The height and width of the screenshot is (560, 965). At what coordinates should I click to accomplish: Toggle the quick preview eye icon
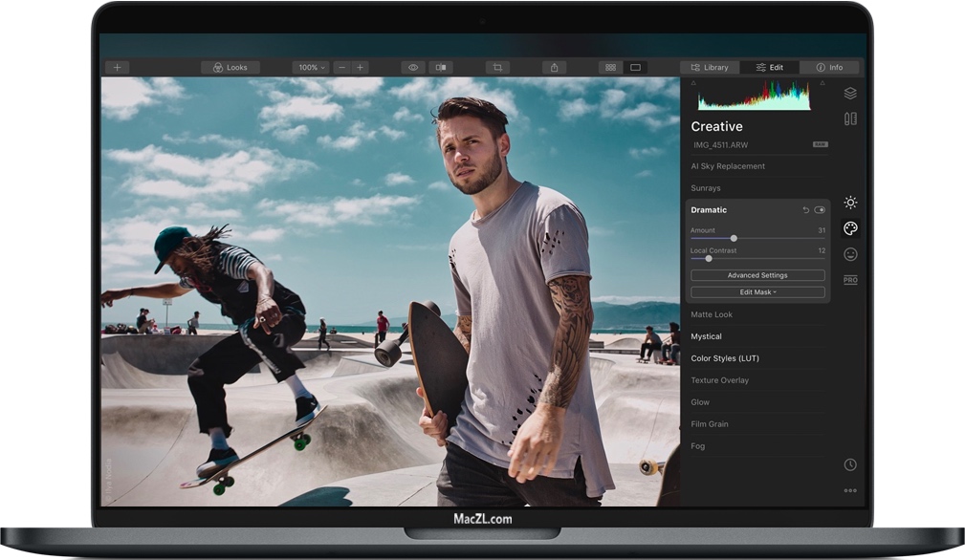click(413, 68)
